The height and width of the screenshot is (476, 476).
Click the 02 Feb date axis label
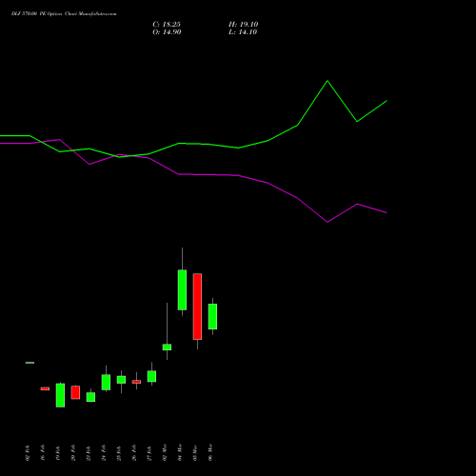[x=28, y=453]
